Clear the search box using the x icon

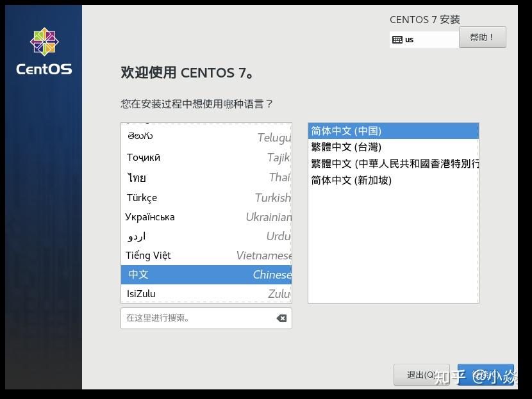[x=281, y=317]
